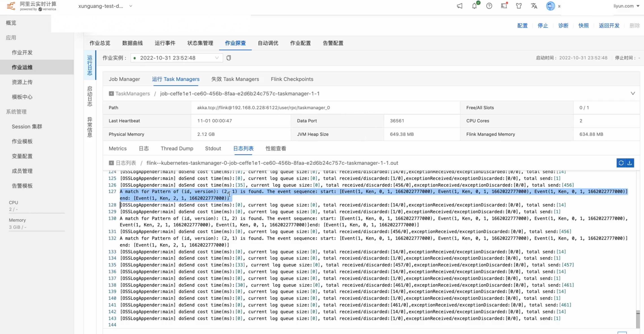This screenshot has height=334, width=644.
Task: Download the taskmanager log file
Action: 629,163
